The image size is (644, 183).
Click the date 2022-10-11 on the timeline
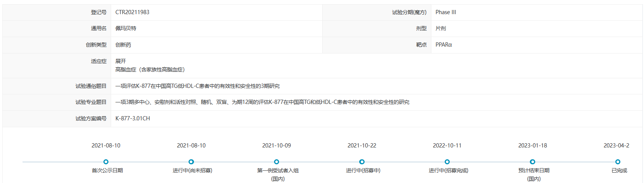click(447, 146)
